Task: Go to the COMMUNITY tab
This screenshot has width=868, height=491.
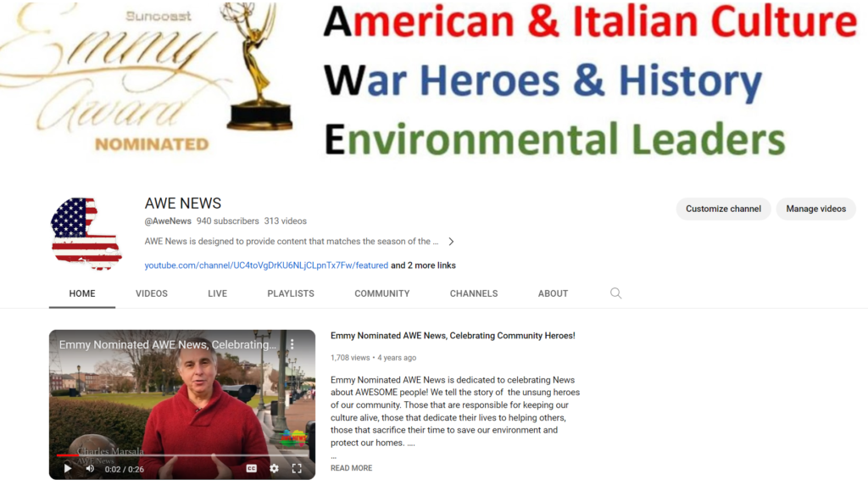Action: pyautogui.click(x=382, y=293)
